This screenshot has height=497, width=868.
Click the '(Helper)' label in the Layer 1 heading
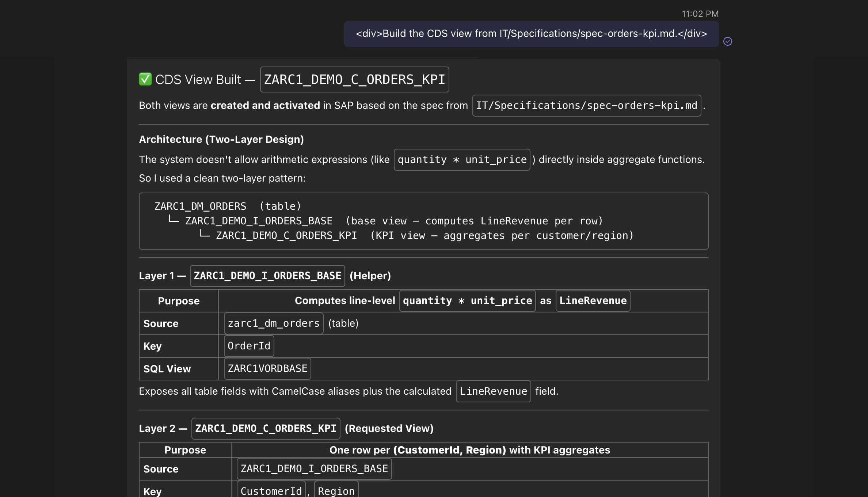[x=370, y=276]
